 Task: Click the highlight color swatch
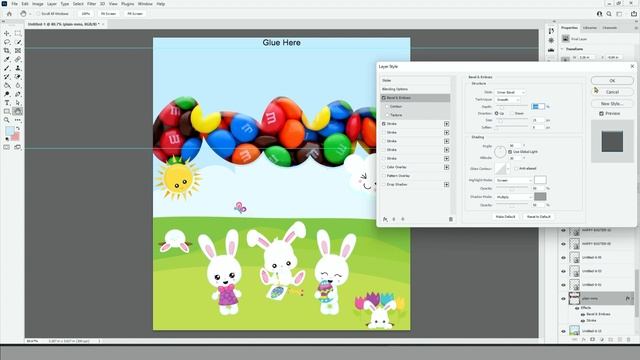[x=540, y=180]
